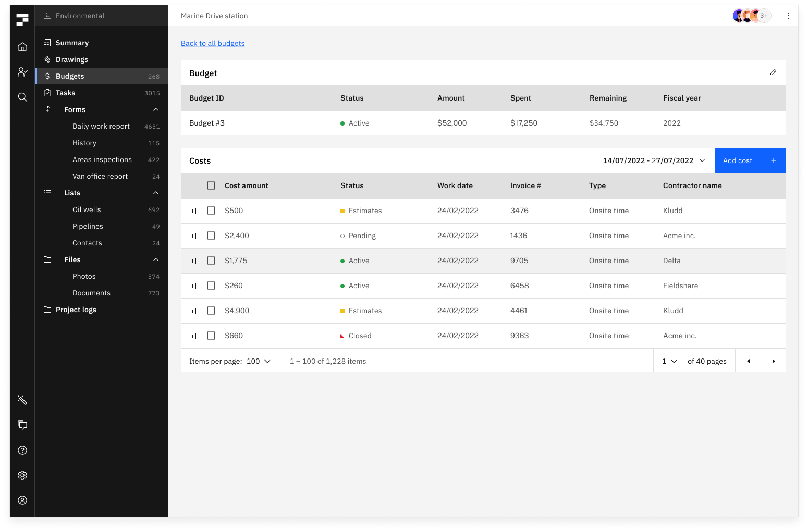Click the pencil edit icon for Budget
This screenshot has height=532, width=808.
[x=773, y=73]
